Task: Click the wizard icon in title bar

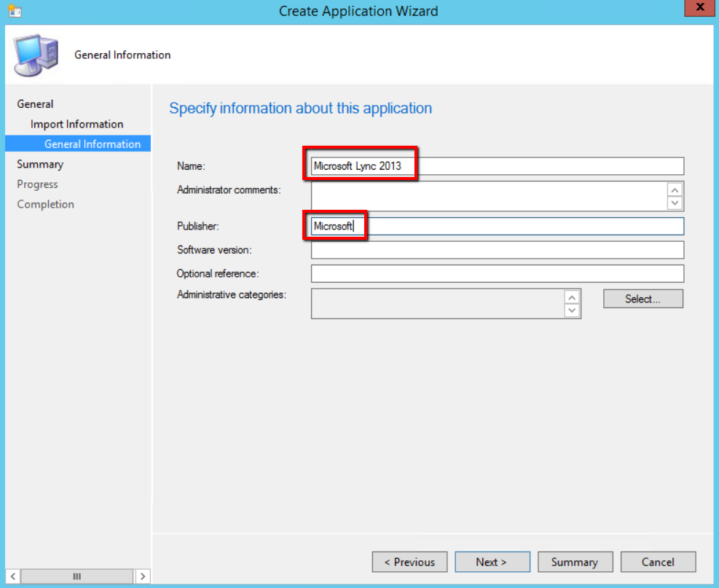Action: pyautogui.click(x=15, y=11)
